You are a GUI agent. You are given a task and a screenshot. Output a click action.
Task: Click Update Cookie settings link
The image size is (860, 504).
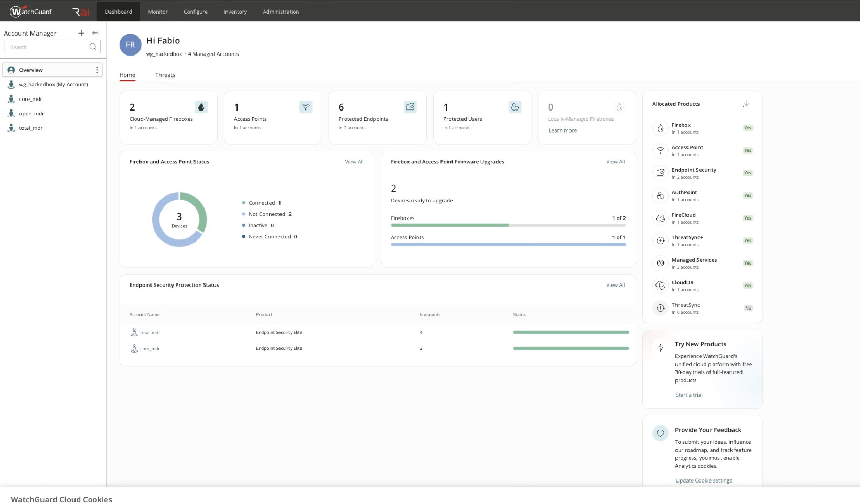(x=704, y=480)
